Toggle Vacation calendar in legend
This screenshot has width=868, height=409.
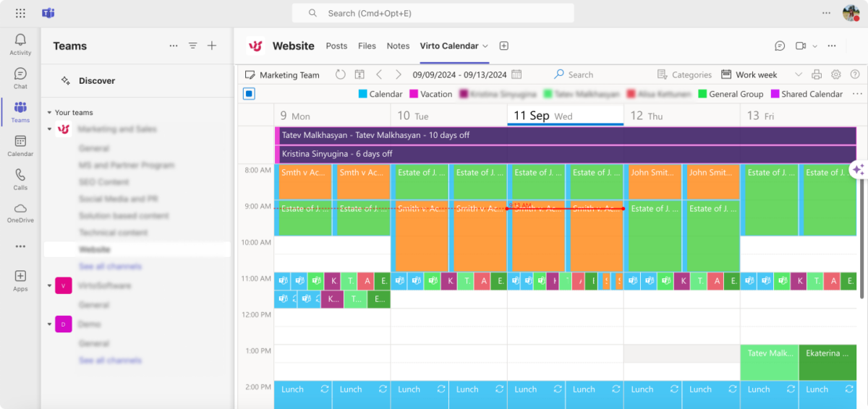431,94
